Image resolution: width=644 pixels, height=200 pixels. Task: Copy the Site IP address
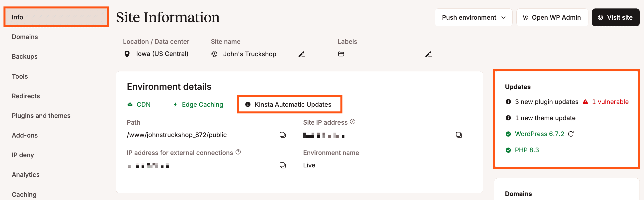point(459,135)
